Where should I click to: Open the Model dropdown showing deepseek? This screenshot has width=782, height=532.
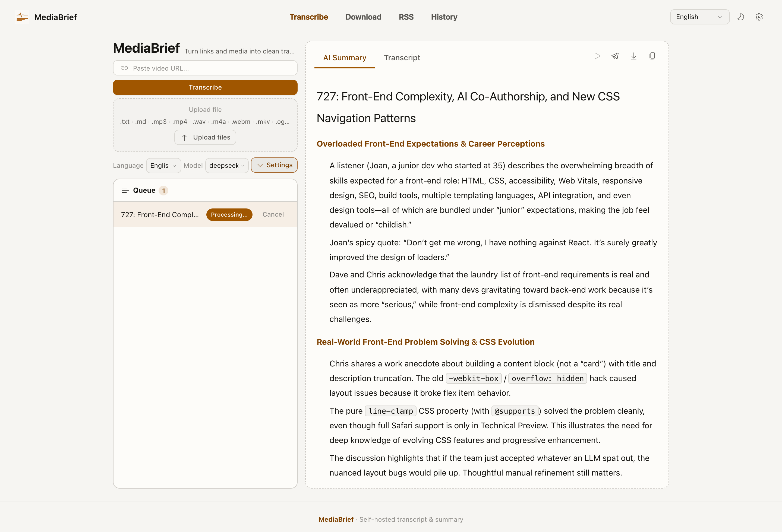[227, 166]
